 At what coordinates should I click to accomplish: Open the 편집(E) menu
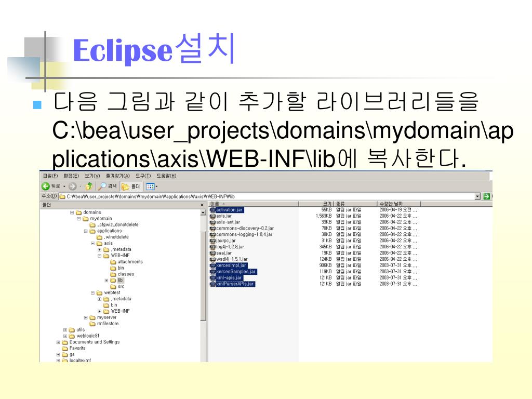tap(71, 176)
